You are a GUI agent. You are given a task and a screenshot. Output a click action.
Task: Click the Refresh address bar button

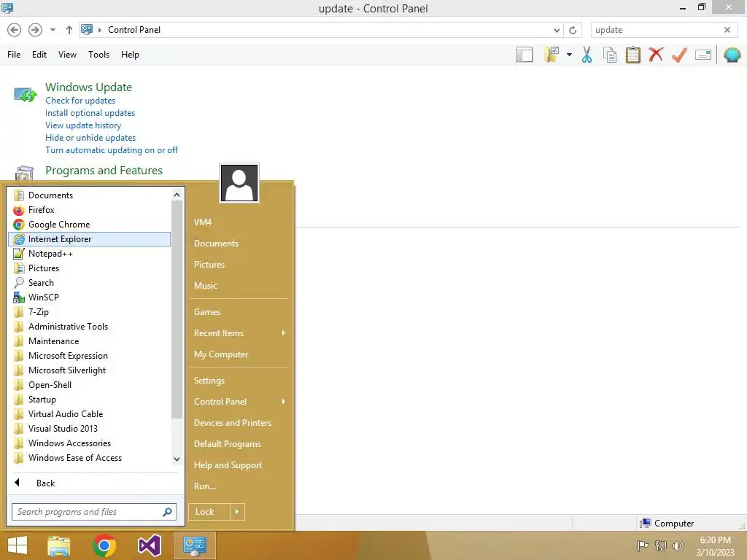click(573, 30)
